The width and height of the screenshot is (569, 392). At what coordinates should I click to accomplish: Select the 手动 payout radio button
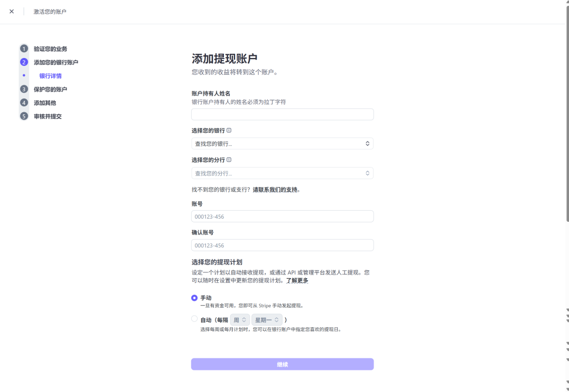point(194,297)
